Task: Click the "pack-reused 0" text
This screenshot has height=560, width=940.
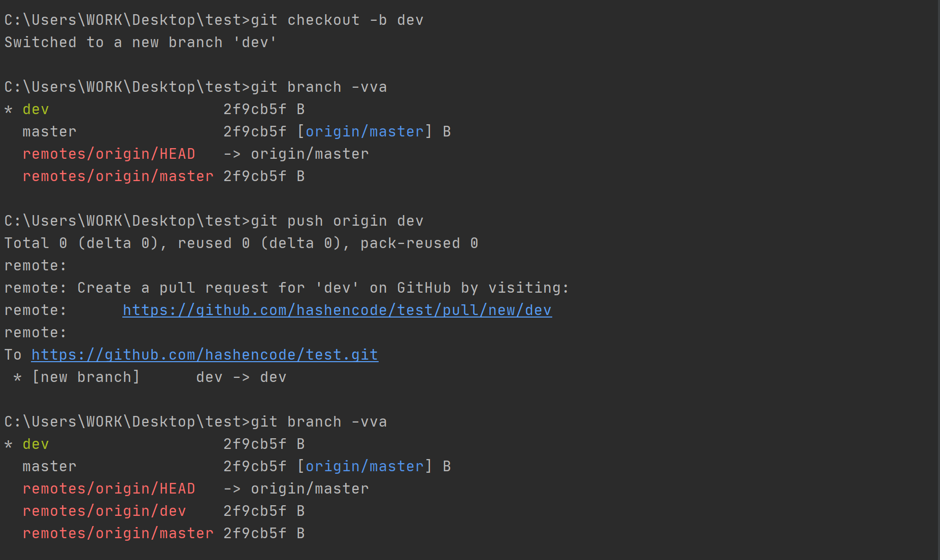Action: pos(419,243)
